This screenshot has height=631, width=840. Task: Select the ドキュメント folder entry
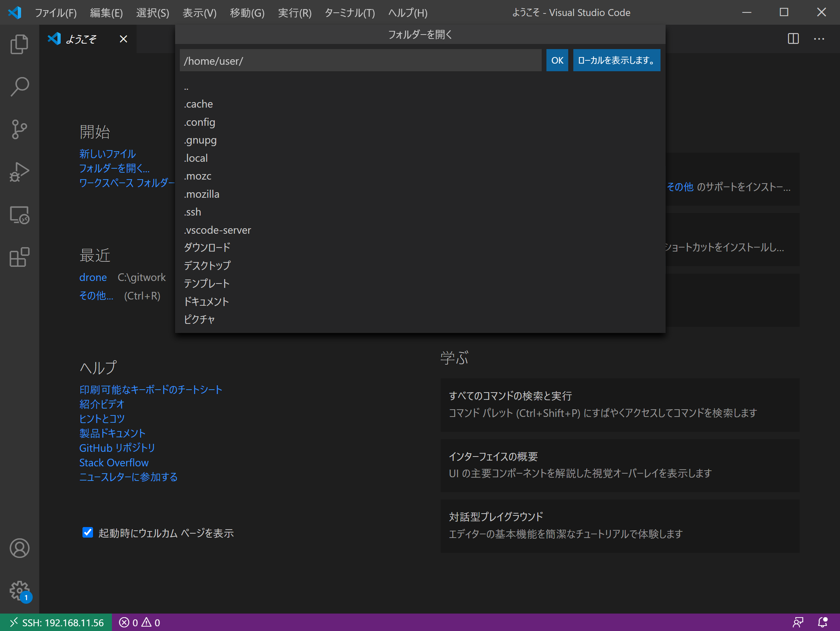pyautogui.click(x=420, y=302)
